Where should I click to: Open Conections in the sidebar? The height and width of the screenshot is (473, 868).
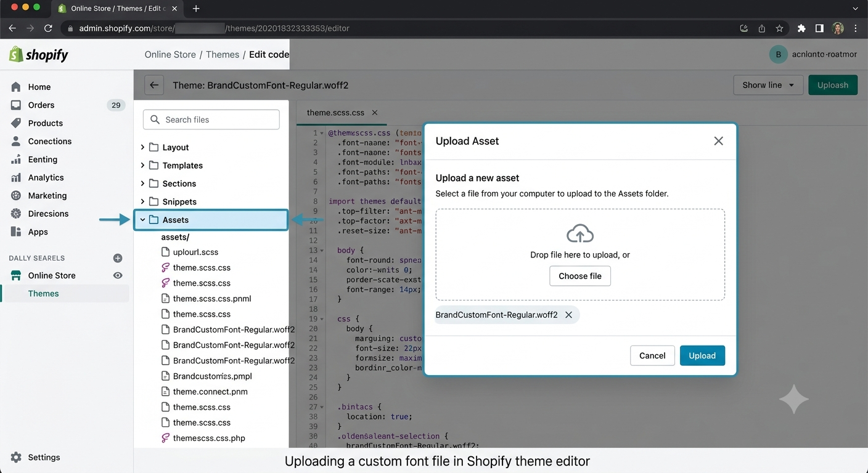(x=50, y=141)
